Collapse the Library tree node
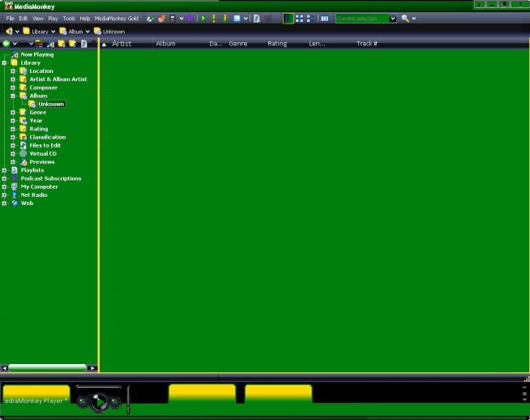Screen dimensions: 530x420 [x=4, y=62]
